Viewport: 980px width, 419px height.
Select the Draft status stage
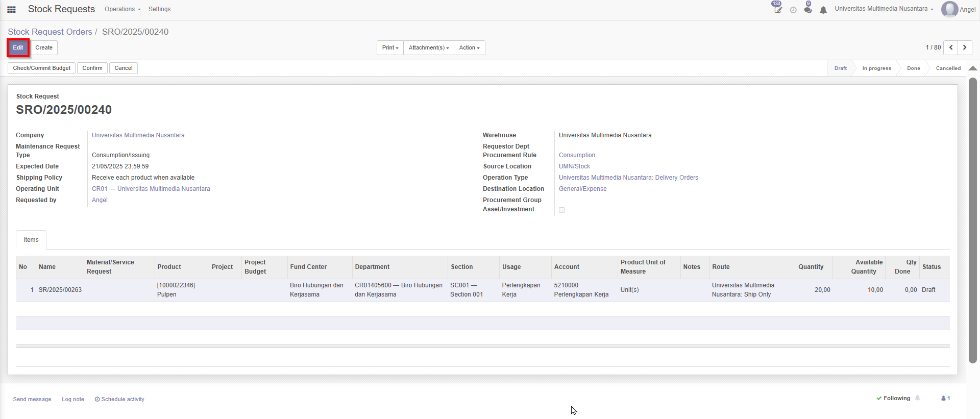tap(840, 68)
